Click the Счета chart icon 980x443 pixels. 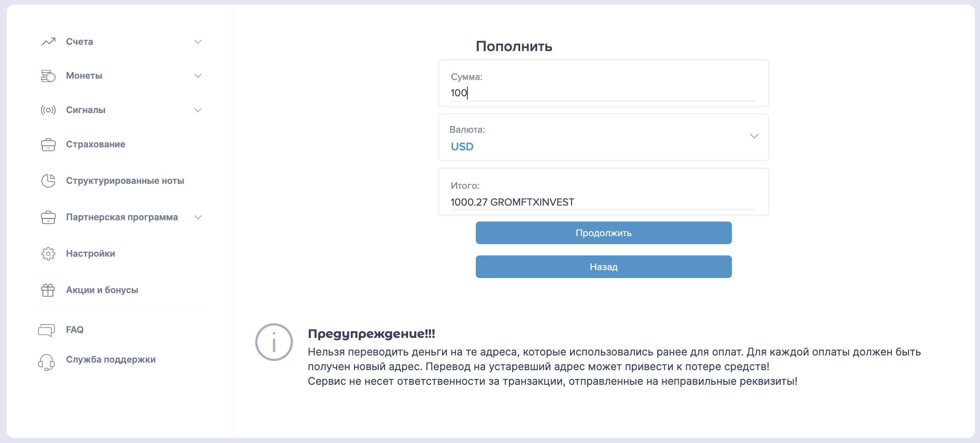pyautogui.click(x=48, y=42)
